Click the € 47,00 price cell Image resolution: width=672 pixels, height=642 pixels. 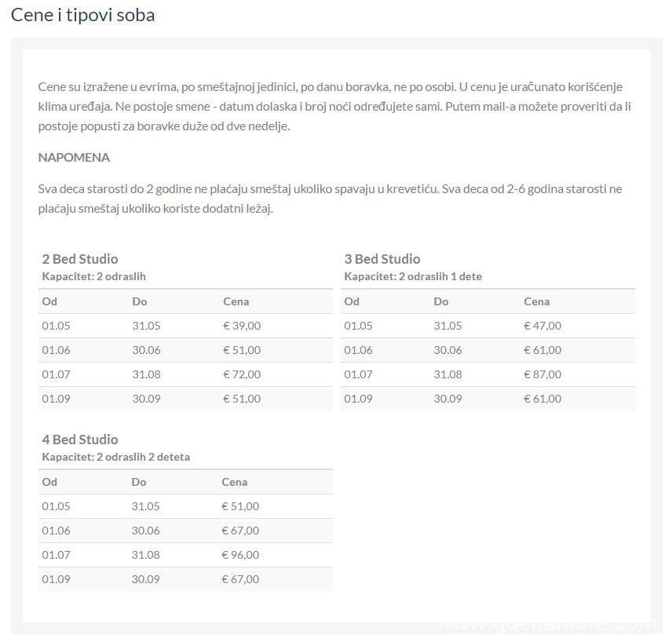[x=542, y=326]
